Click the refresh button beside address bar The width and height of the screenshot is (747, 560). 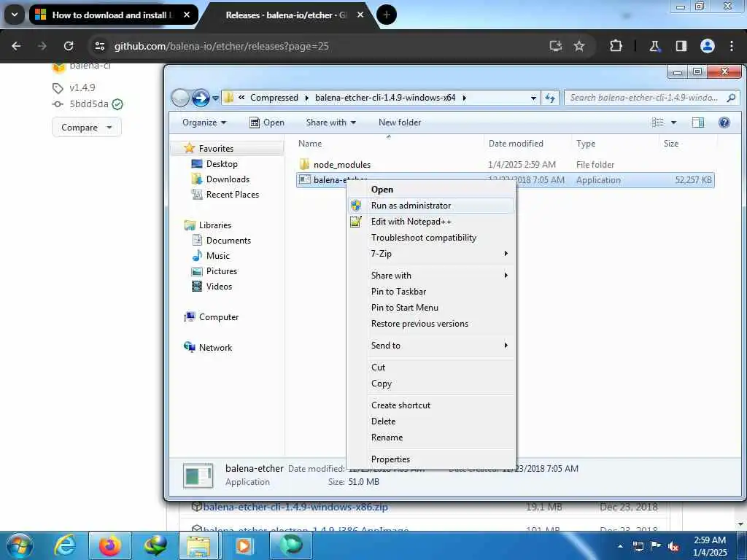(x=550, y=98)
